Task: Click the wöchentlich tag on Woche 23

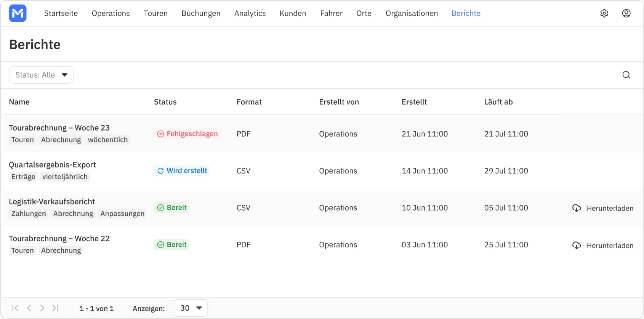Action: [108, 140]
